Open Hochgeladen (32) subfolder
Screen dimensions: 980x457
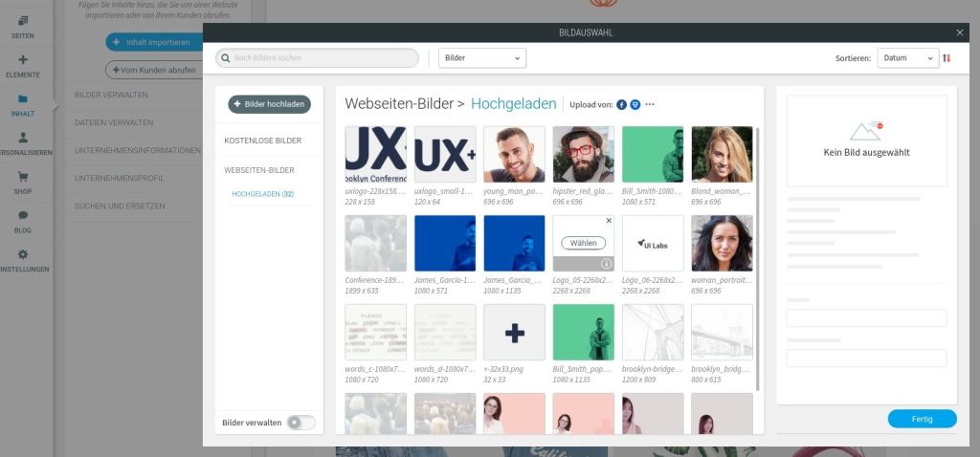pos(262,194)
